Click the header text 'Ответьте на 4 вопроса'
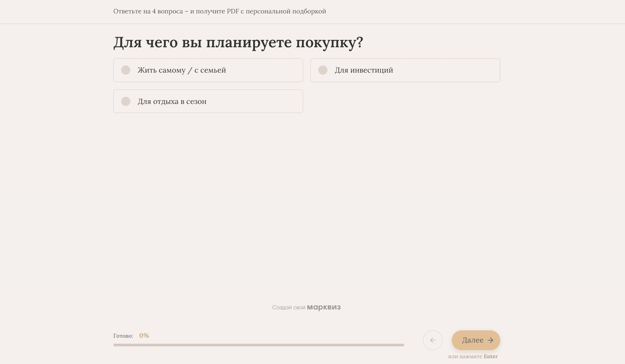 click(148, 11)
